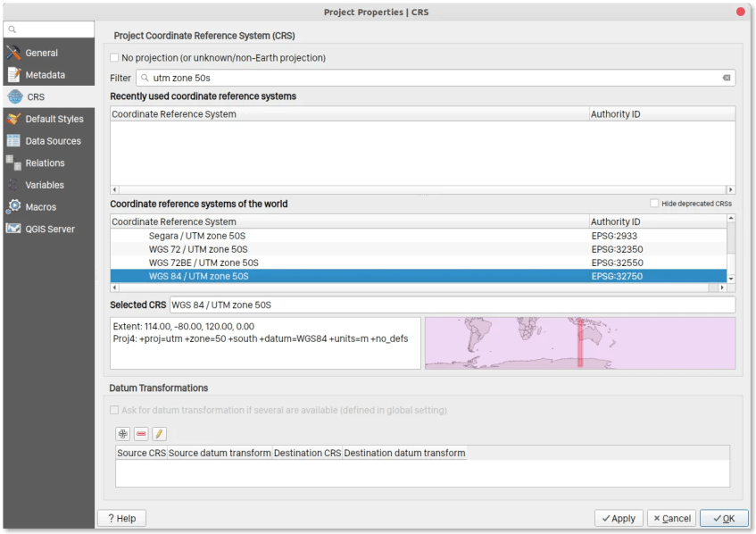Click recently used list scroll left arrow
Image resolution: width=756 pixels, height=534 pixels.
[114, 189]
